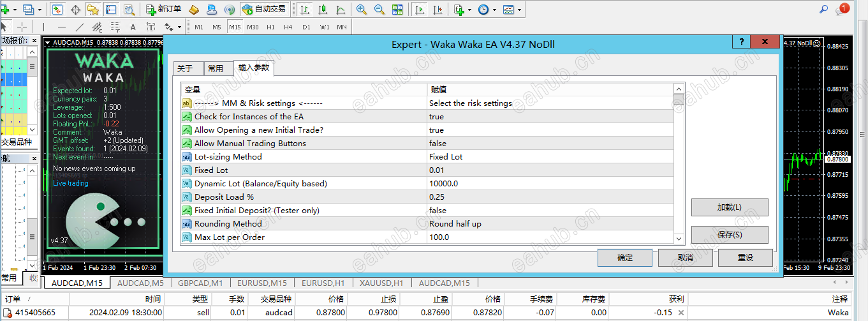Tile chart windows icon
The image size is (868, 321).
(x=397, y=10)
